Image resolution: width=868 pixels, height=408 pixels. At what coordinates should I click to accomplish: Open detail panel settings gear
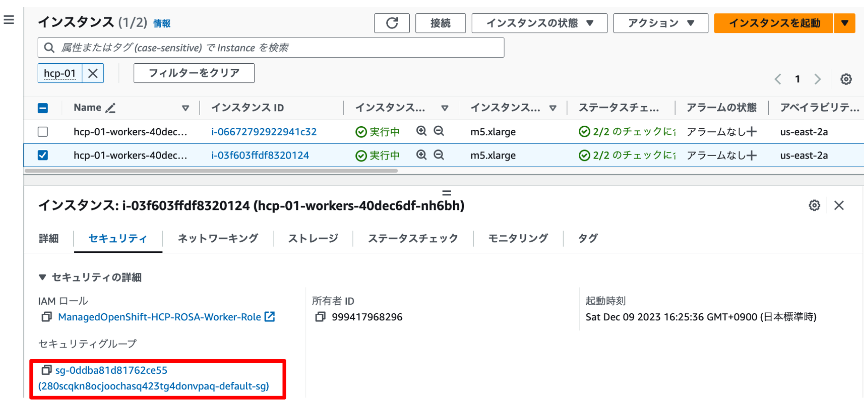point(814,205)
